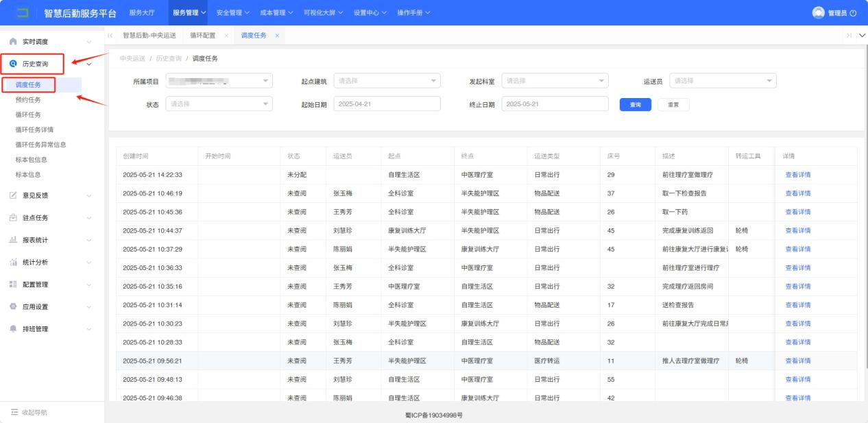Close the 循环配置 tab

[226, 36]
